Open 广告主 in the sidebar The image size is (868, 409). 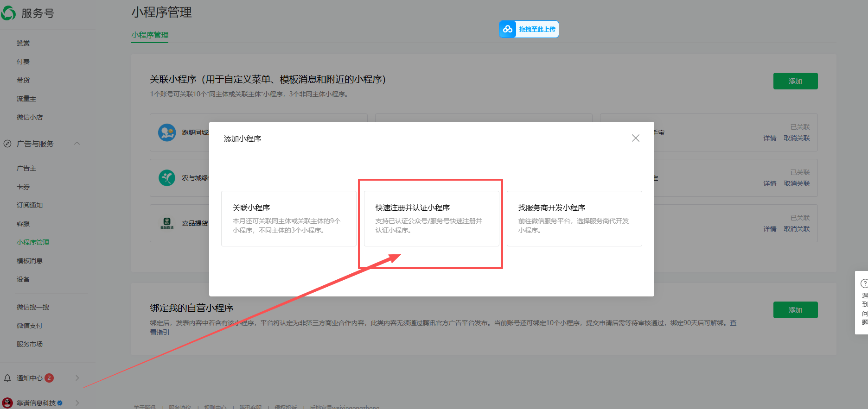(26, 168)
